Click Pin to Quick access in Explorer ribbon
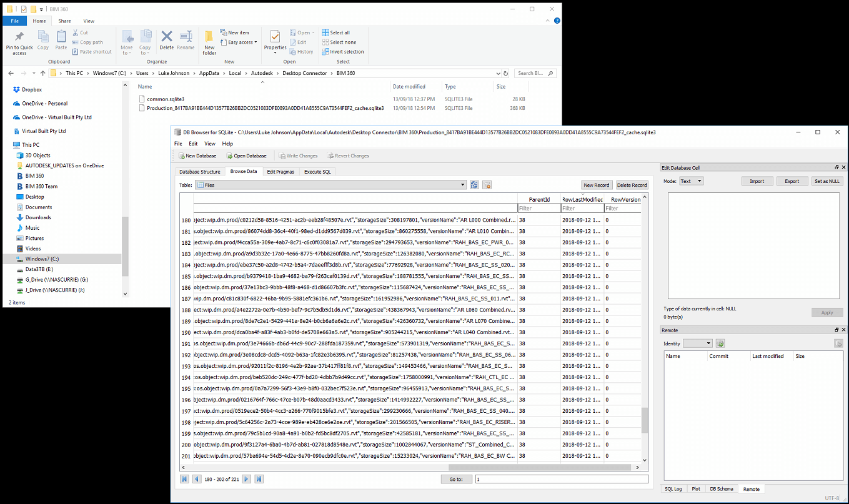Screen dimensions: 849x504 pyautogui.click(x=19, y=42)
